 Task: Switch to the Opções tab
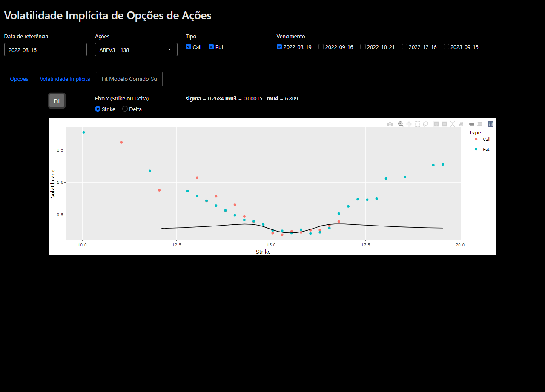click(x=19, y=79)
